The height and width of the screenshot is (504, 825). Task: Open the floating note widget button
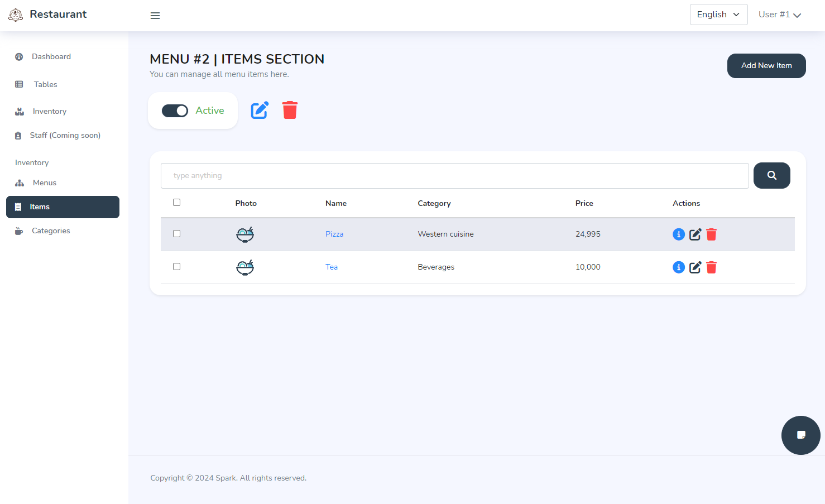800,435
